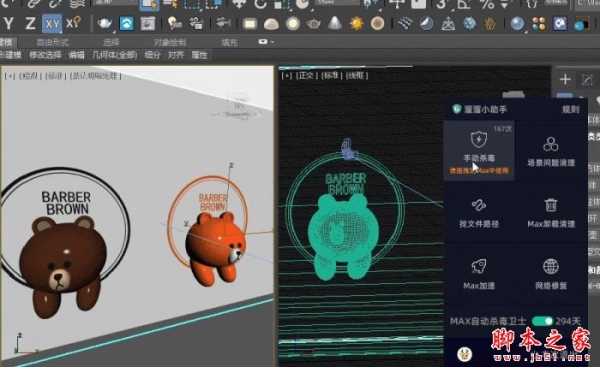
Task: Toggle the percent snap button
Action: click(x=487, y=4)
